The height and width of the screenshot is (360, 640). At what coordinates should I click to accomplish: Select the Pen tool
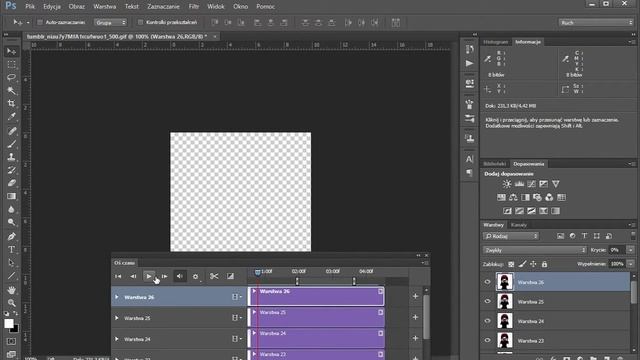click(11, 236)
